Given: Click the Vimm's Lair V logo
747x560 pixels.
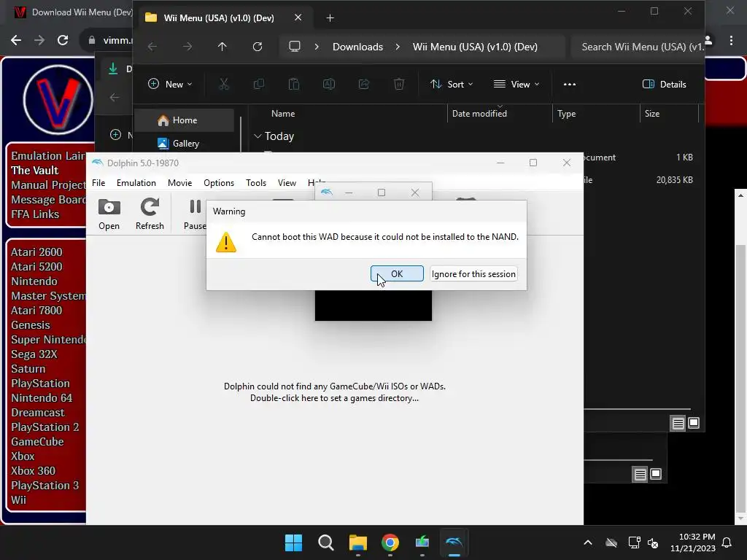Looking at the screenshot, I should pyautogui.click(x=58, y=99).
